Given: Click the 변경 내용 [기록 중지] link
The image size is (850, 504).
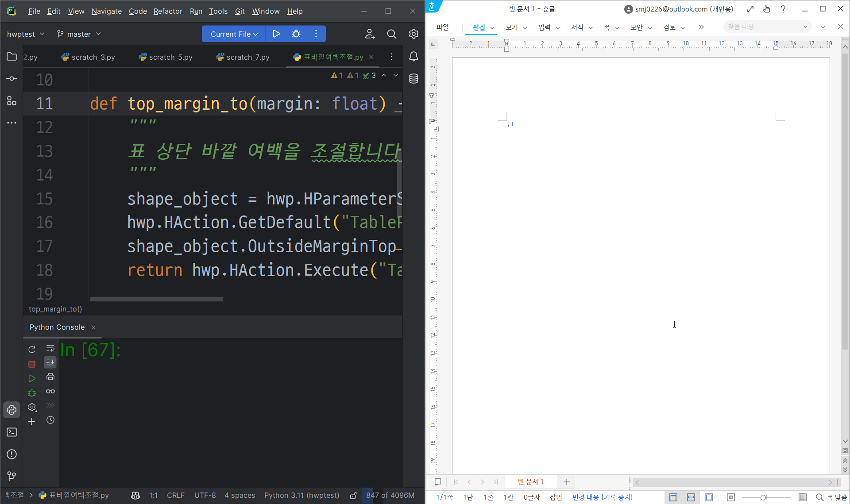Looking at the screenshot, I should pyautogui.click(x=602, y=497).
